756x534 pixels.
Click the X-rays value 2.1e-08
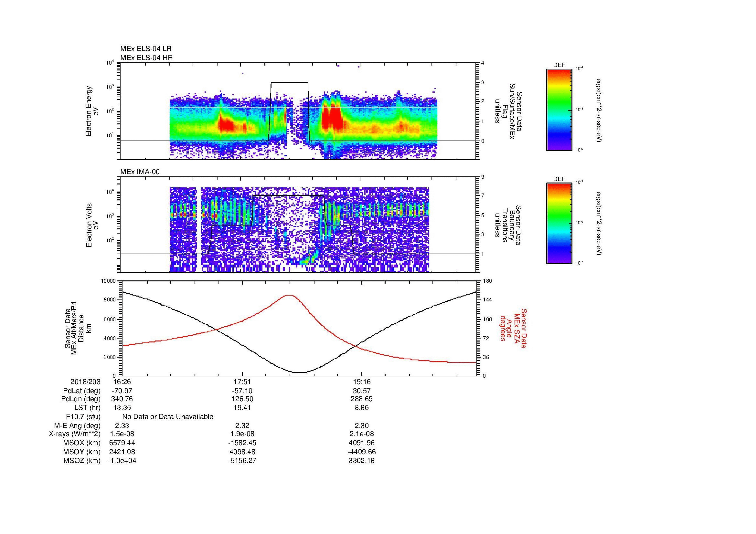(x=362, y=434)
